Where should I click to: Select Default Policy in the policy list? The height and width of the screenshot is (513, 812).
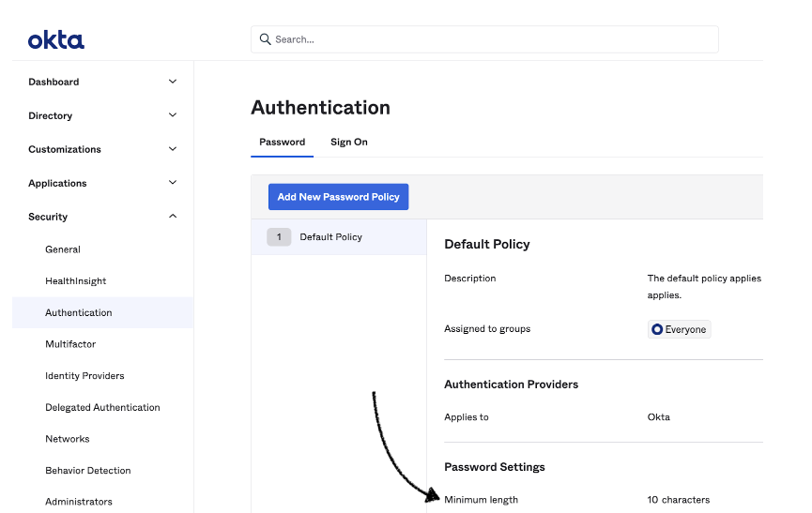(x=339, y=237)
